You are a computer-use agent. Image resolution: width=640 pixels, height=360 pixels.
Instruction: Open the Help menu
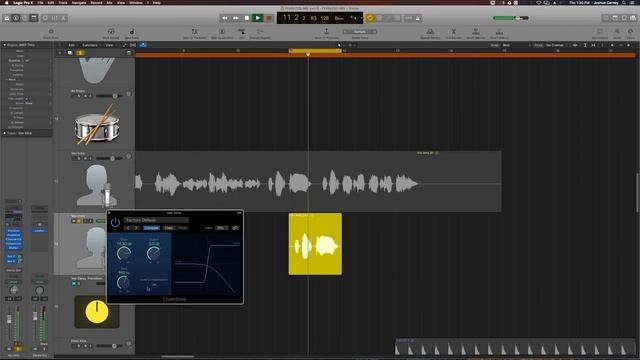tap(157, 2)
